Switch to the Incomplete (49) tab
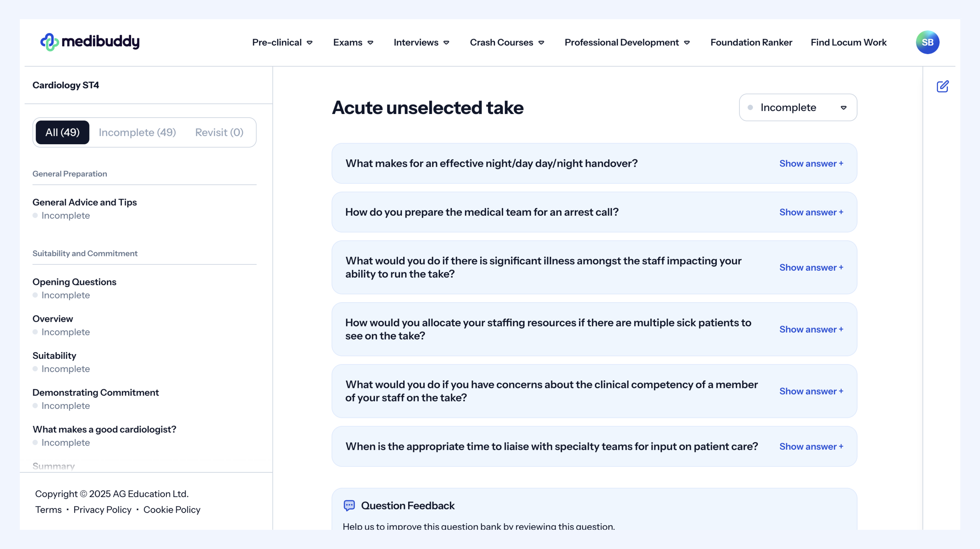The image size is (980, 549). tap(137, 132)
